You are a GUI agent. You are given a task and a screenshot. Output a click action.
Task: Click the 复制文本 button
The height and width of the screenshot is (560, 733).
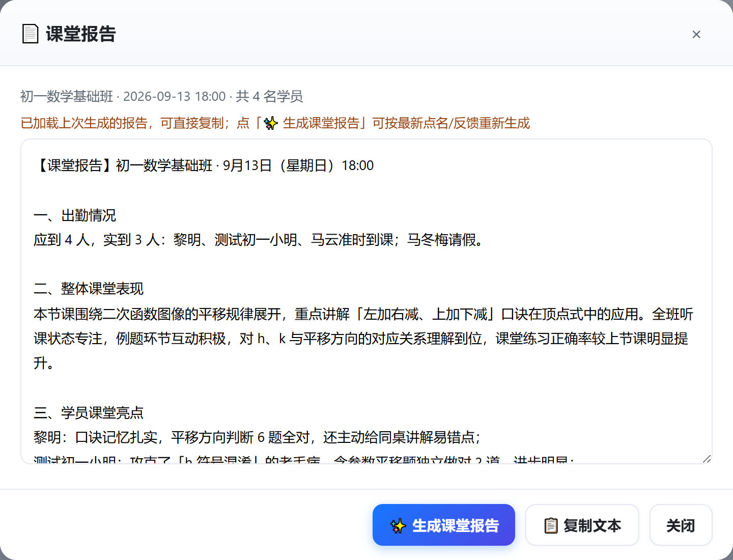point(582,525)
